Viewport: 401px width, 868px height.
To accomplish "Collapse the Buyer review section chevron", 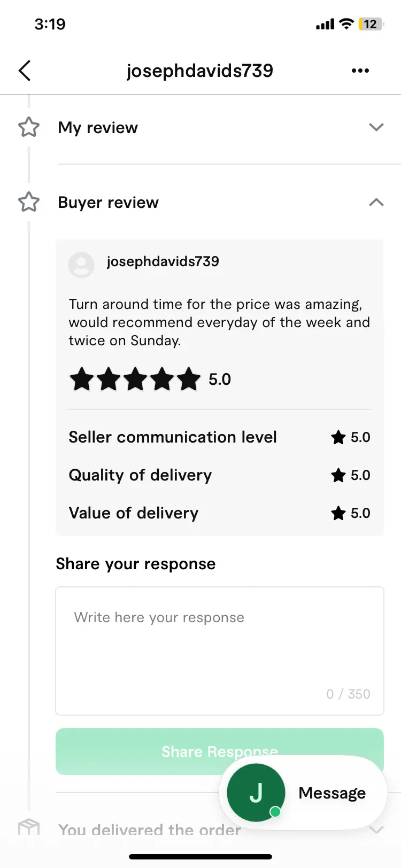I will tap(376, 202).
